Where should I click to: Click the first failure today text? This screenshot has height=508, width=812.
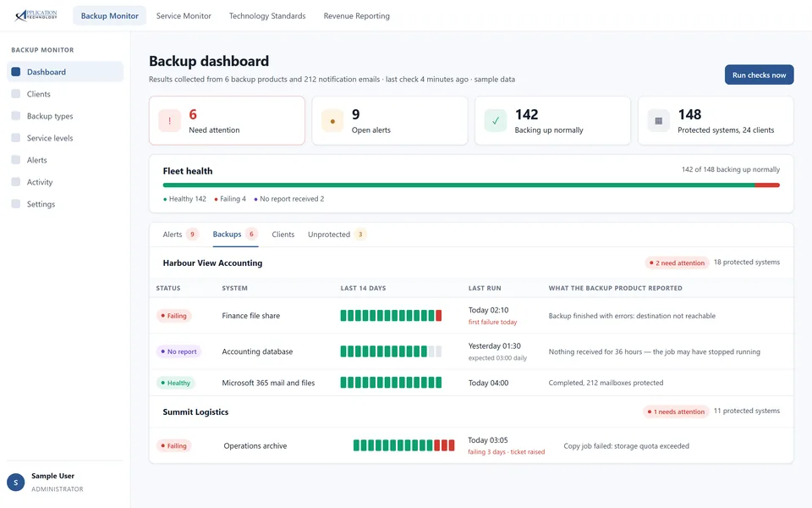[x=492, y=322]
